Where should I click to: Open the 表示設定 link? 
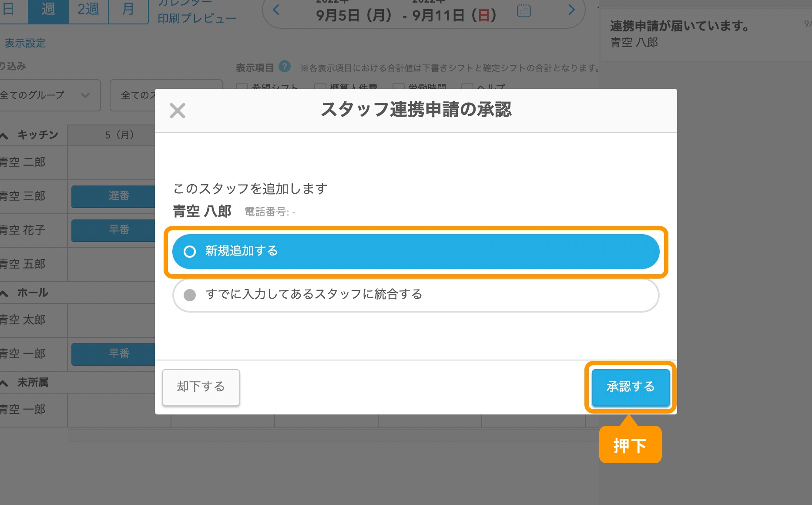click(x=25, y=43)
